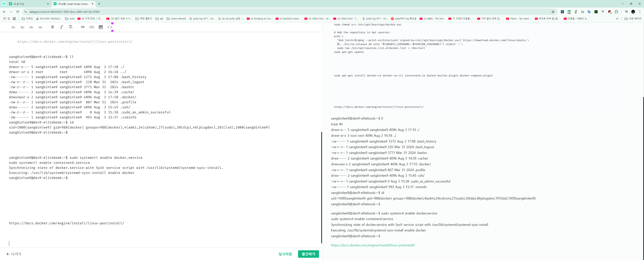644x260 pixels.
Task: Toggle the bookmark star for this page
Action: pyautogui.click(x=553, y=12)
